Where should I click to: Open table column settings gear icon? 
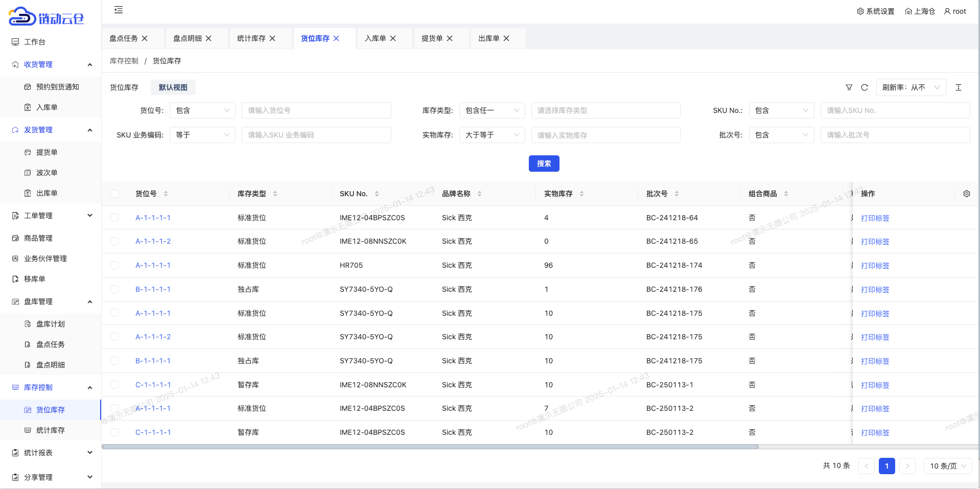point(967,194)
